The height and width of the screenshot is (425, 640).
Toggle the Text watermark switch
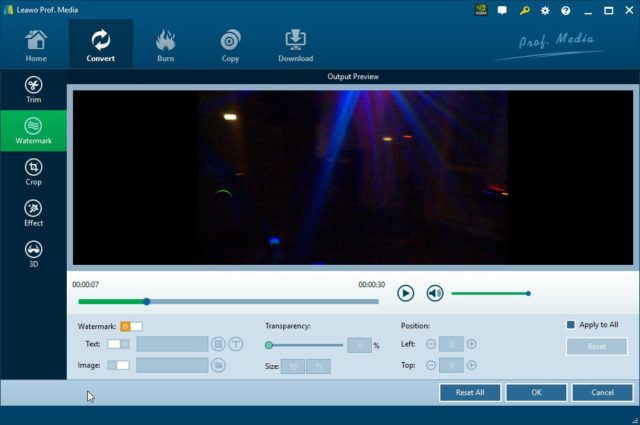click(x=118, y=344)
